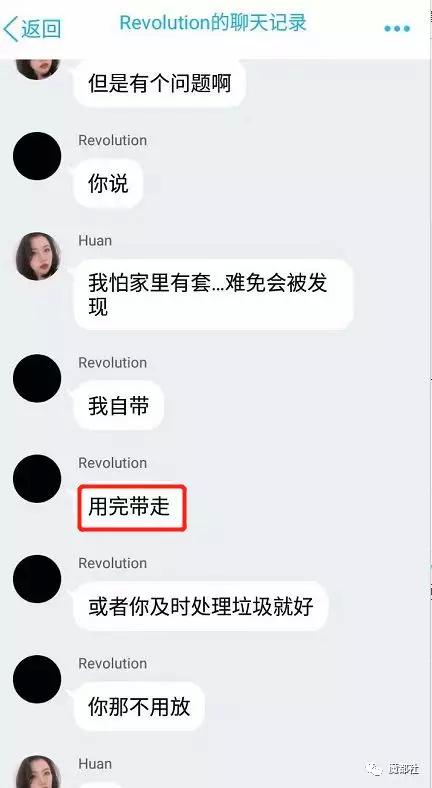Tap the 返回 back button text
Image resolution: width=432 pixels, height=788 pixels.
point(41,29)
